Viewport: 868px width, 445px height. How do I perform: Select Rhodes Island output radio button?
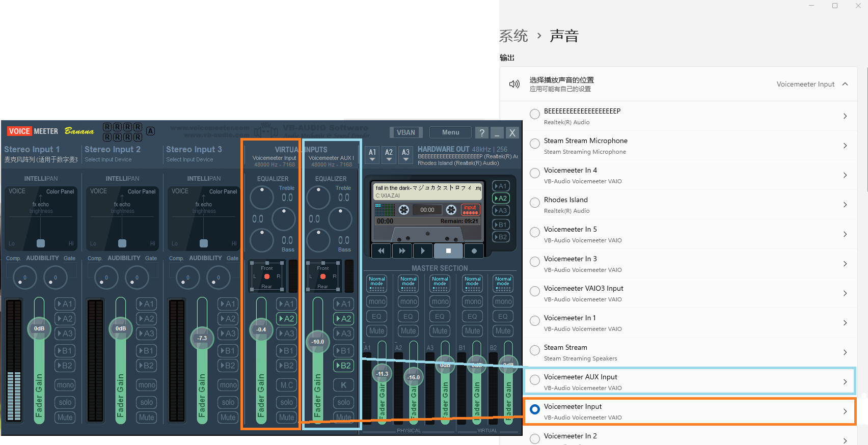tap(535, 203)
